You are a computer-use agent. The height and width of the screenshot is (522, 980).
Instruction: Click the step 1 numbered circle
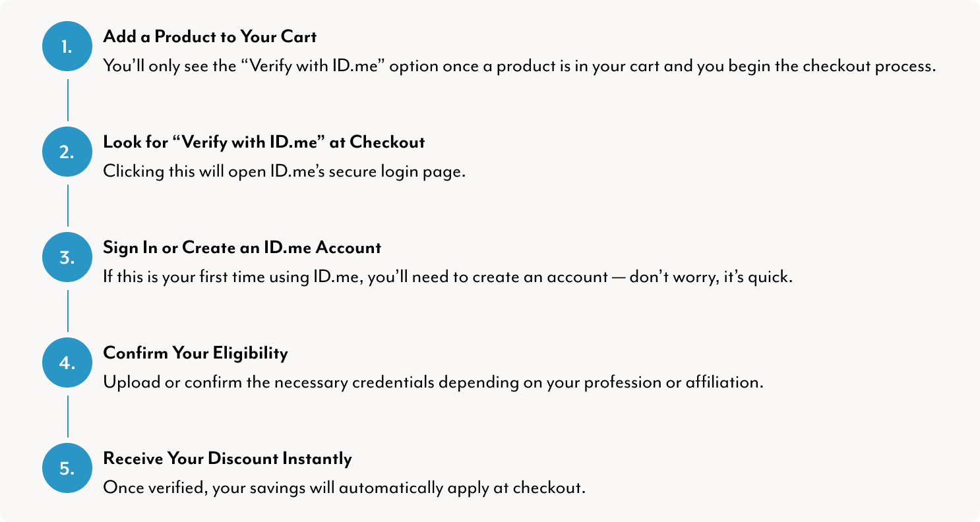[67, 46]
